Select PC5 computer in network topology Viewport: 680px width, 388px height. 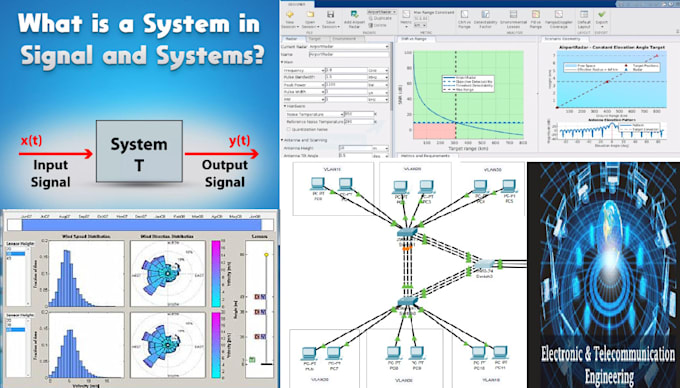click(x=508, y=186)
